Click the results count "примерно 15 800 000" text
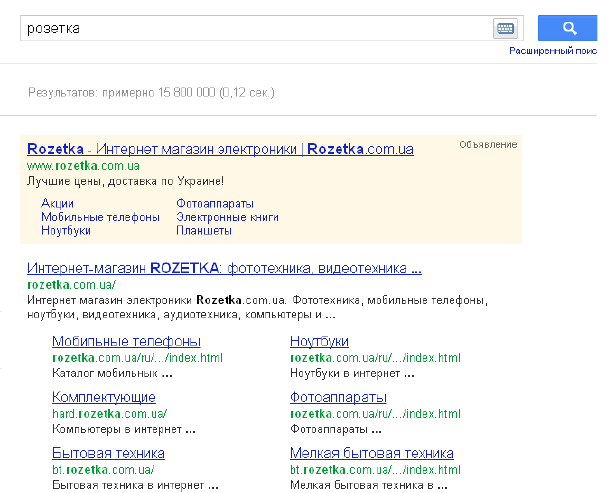The height and width of the screenshot is (493, 614). tap(159, 93)
